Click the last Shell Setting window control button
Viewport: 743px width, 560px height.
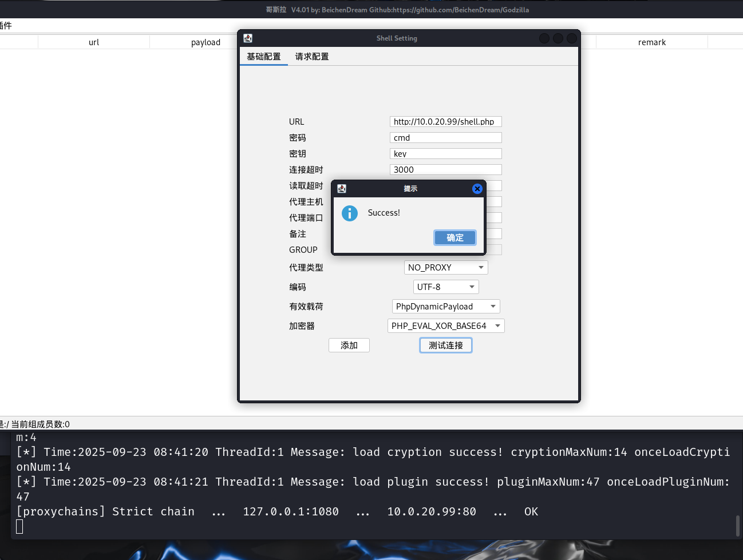click(572, 38)
